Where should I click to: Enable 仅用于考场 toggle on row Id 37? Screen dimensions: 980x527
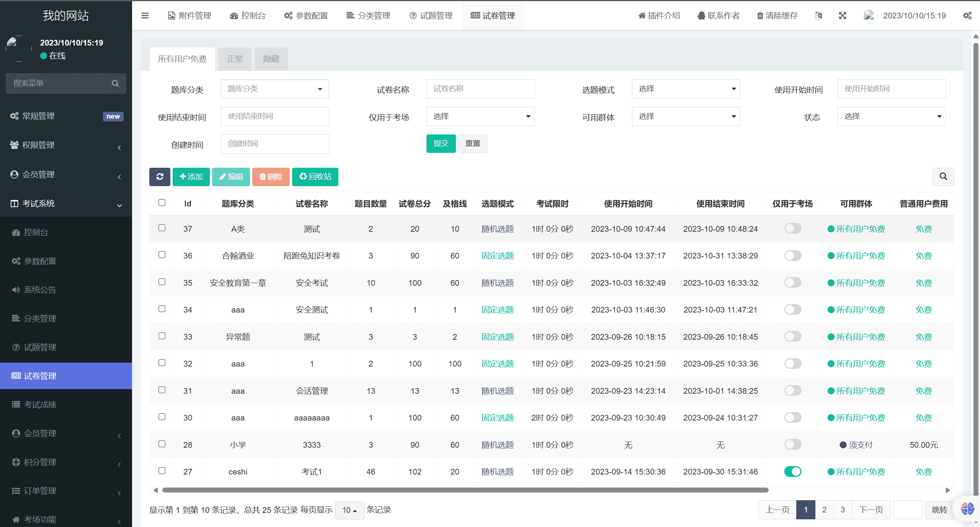click(793, 228)
